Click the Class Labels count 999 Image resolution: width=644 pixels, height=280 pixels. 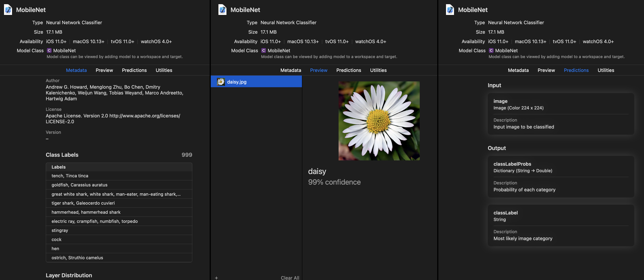[187, 155]
